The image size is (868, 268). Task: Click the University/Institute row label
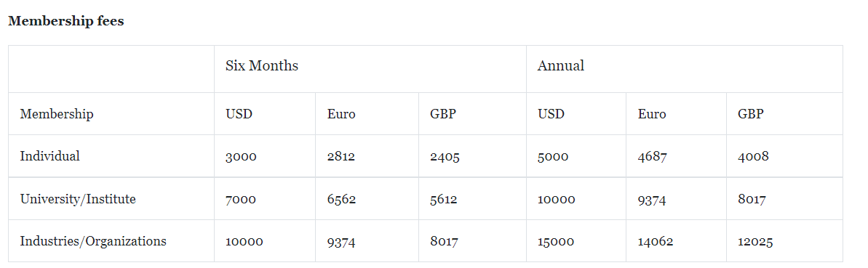(78, 199)
